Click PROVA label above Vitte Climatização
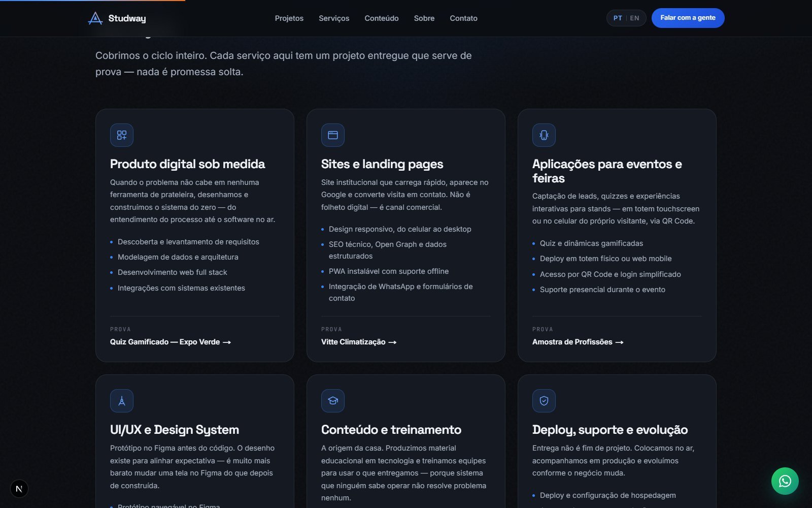Screen dimensions: 812x508 pyautogui.click(x=331, y=329)
